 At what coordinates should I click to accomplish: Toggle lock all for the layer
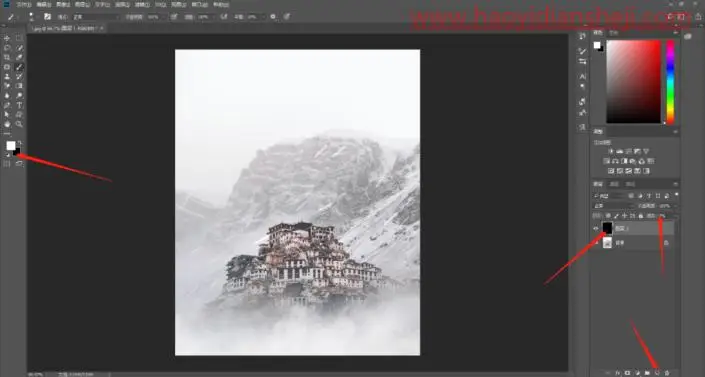pyautogui.click(x=641, y=216)
